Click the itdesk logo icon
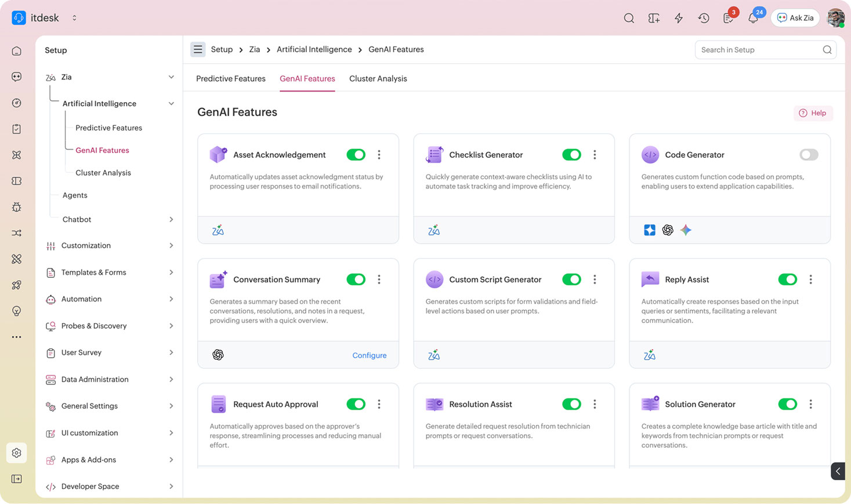This screenshot has height=504, width=851. point(19,18)
